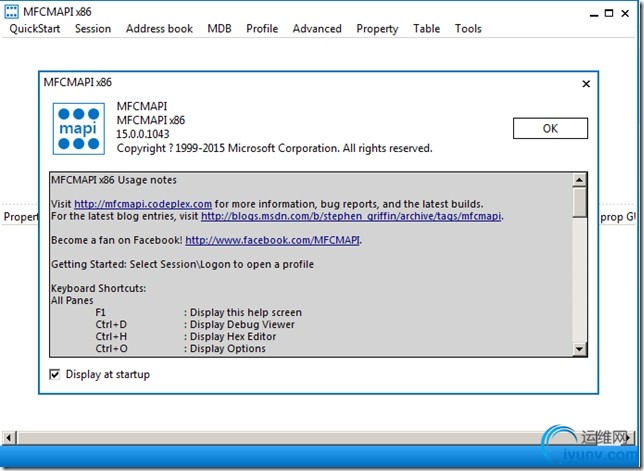Uncheck Display at startup checkbox
The height and width of the screenshot is (471, 644).
(54, 375)
